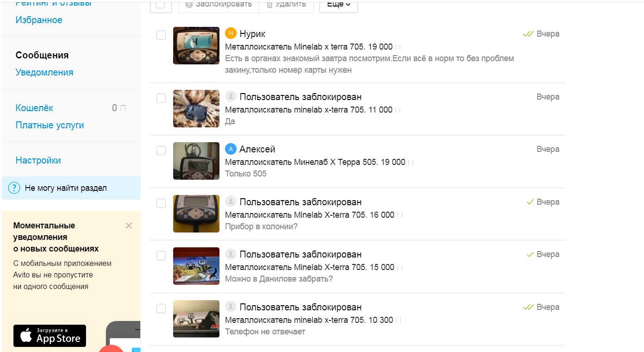Open the Можно в Данилове забрать conversation

[357, 266]
